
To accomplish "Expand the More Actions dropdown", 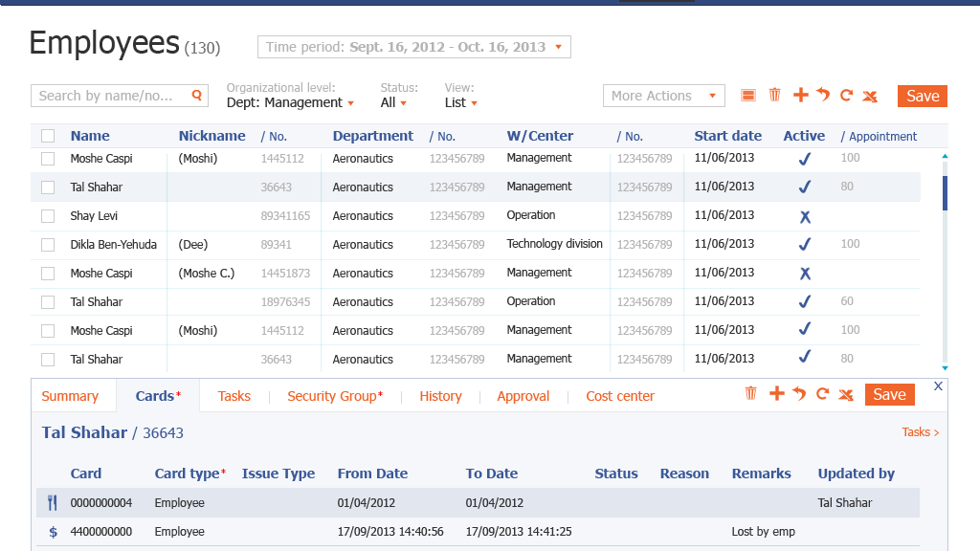I will pos(663,96).
